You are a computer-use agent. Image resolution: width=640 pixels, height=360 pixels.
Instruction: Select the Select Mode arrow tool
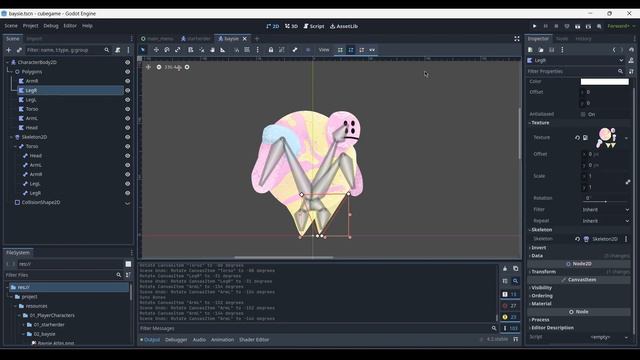coord(143,50)
